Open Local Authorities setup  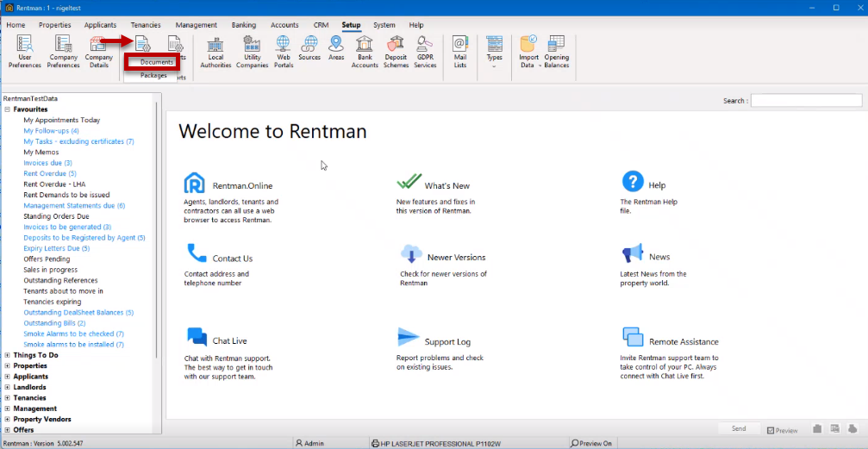215,52
